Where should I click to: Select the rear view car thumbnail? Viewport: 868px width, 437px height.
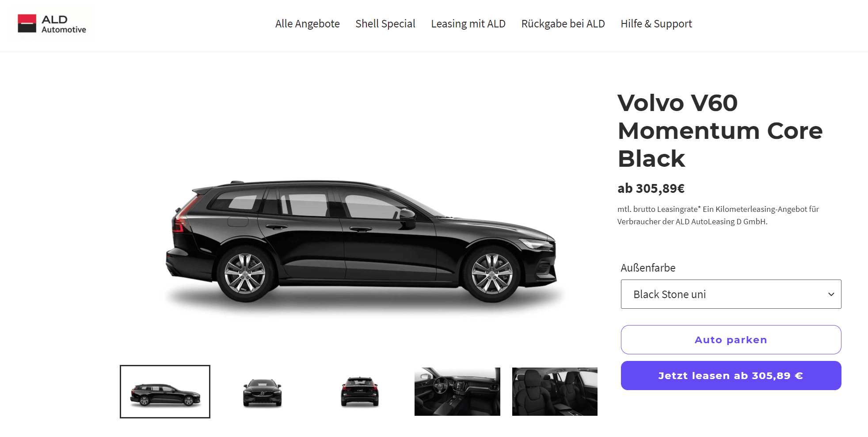360,391
